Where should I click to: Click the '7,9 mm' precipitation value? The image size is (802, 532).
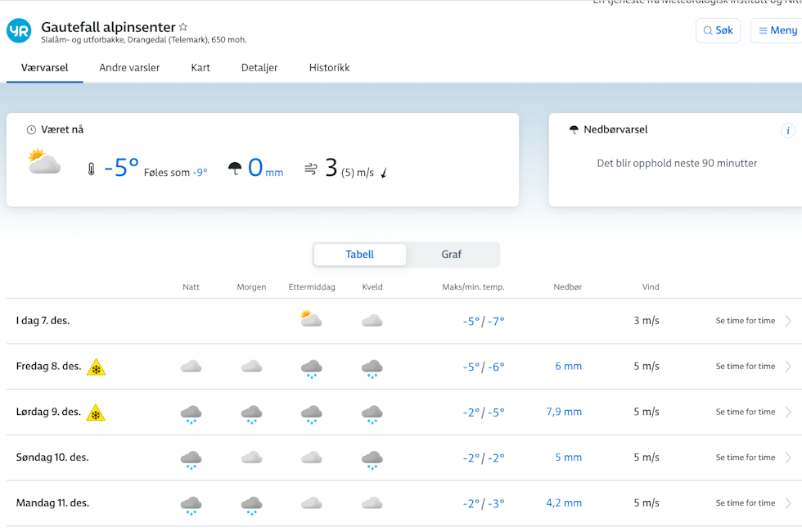tap(564, 412)
